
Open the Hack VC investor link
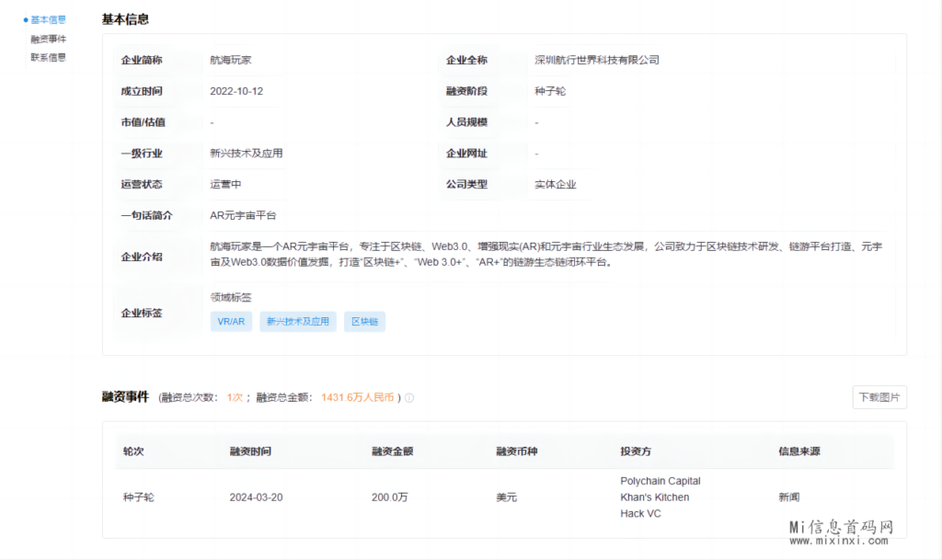(x=640, y=514)
